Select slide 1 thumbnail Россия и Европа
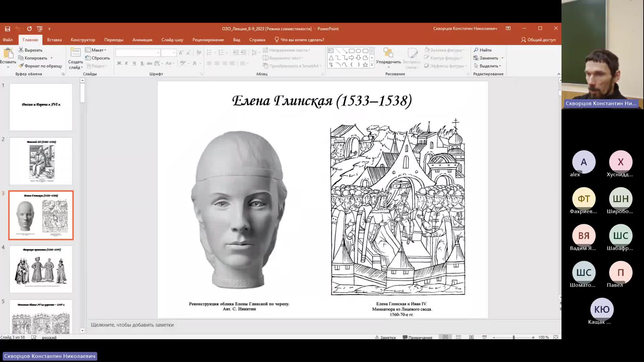Screen dimensions: 644x362 coord(41,107)
